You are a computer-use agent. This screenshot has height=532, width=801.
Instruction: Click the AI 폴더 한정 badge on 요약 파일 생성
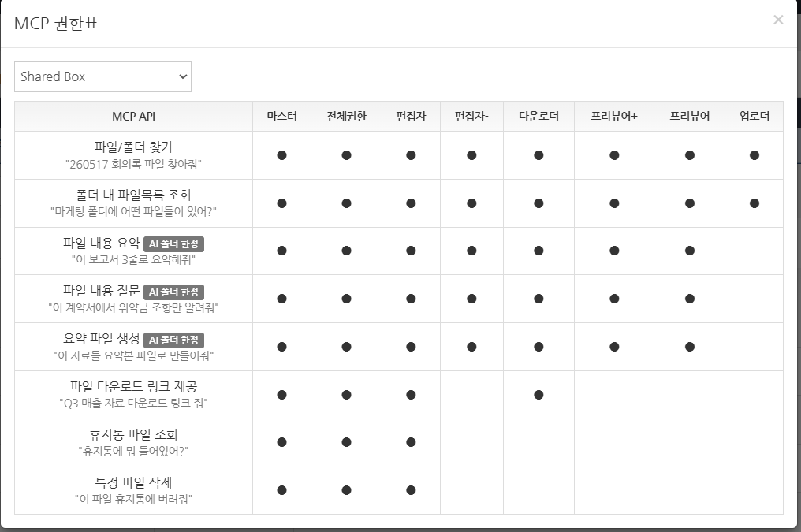173,340
